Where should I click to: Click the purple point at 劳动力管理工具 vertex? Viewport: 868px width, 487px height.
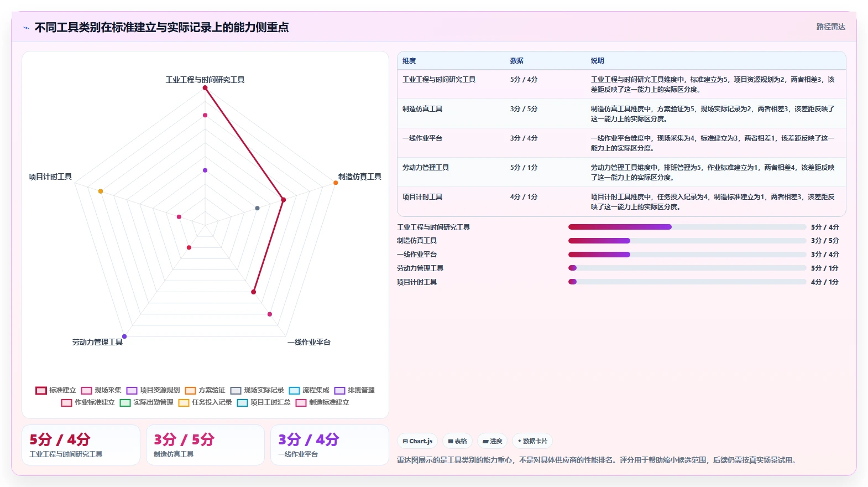coord(124,336)
